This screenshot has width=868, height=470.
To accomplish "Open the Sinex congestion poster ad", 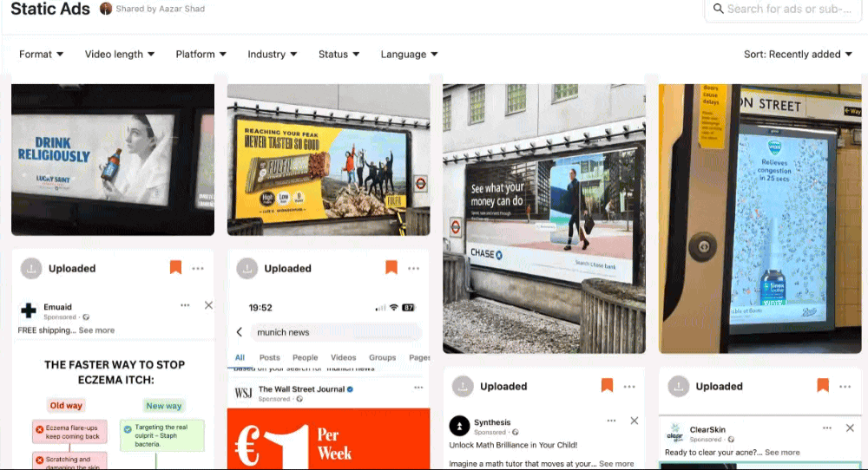I will (x=760, y=219).
